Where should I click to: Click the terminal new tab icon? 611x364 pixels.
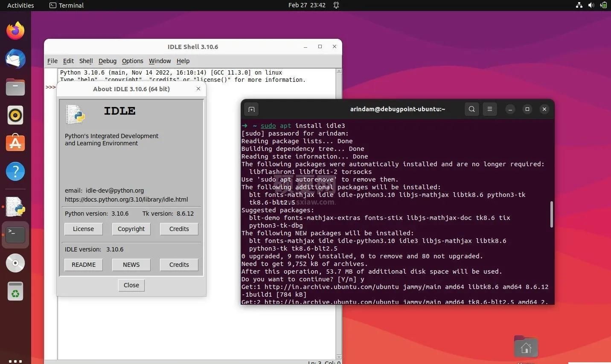251,109
